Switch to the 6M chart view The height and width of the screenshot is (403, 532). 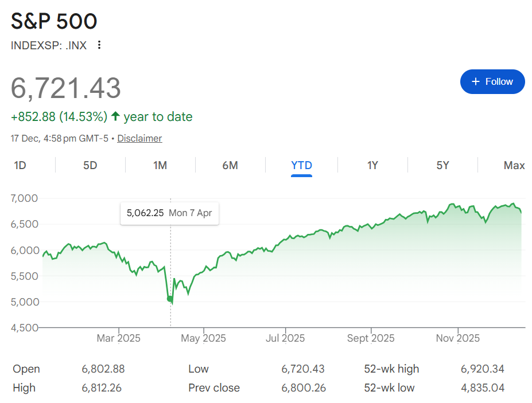click(x=230, y=166)
